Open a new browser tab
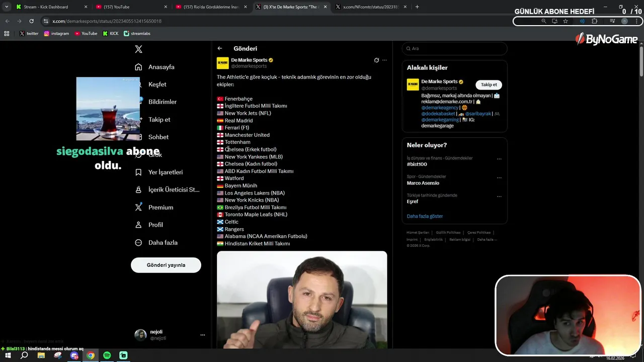The width and height of the screenshot is (644, 362). coord(417,7)
